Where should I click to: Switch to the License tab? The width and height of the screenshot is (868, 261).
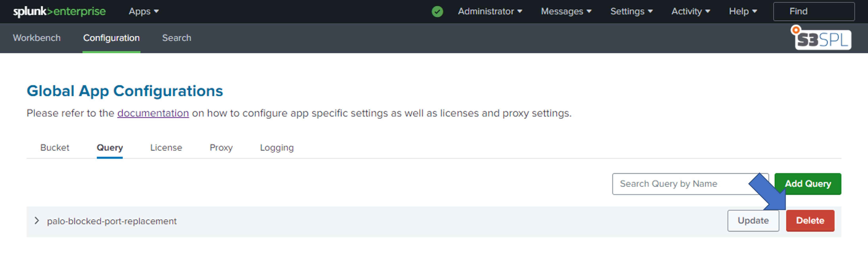pos(166,147)
